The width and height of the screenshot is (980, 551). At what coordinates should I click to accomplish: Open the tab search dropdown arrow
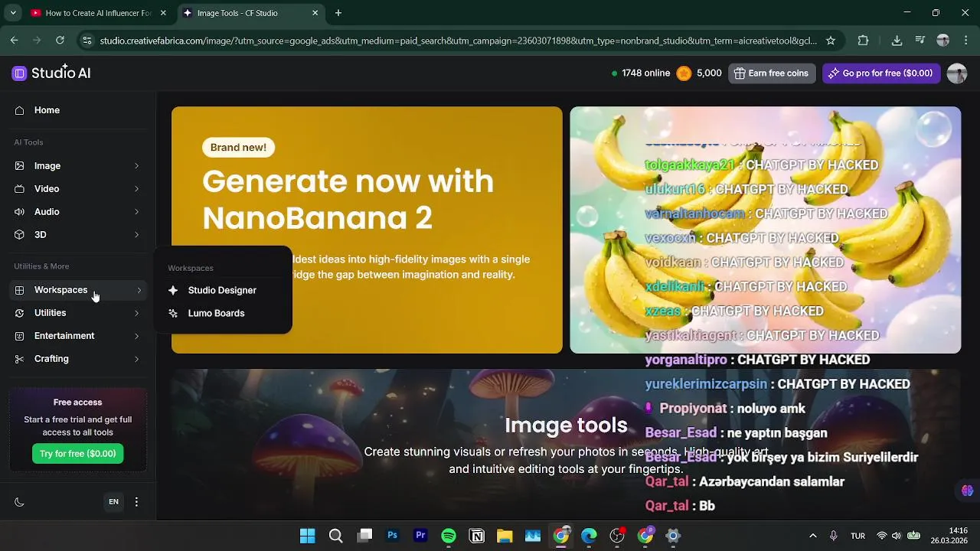[13, 13]
